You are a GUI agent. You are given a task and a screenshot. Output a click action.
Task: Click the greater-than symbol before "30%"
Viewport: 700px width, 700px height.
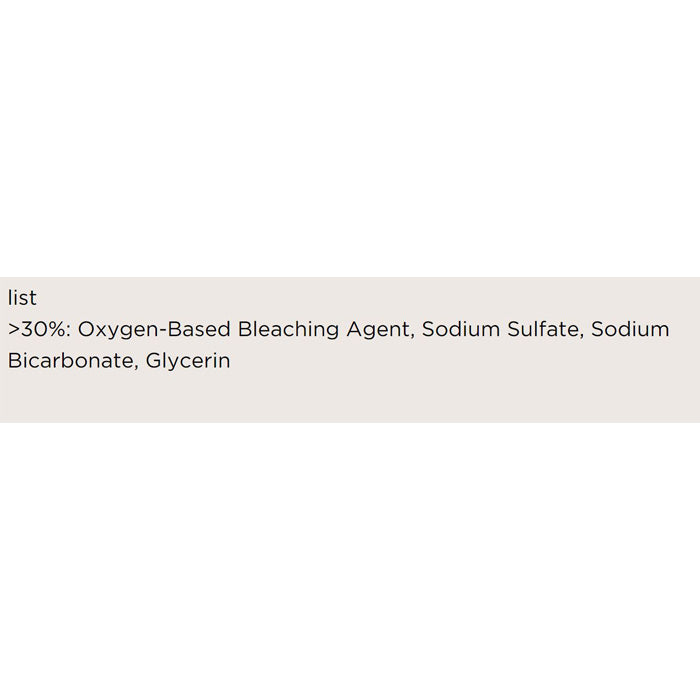coord(13,331)
